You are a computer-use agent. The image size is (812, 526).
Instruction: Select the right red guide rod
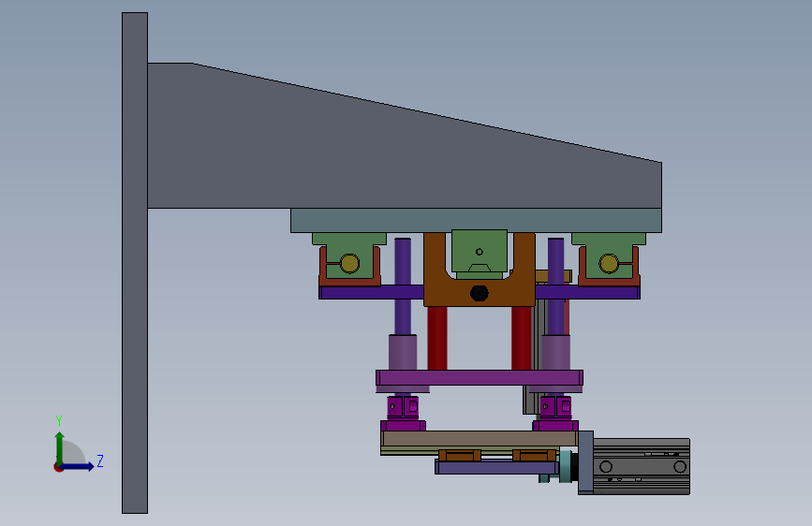pos(521,338)
